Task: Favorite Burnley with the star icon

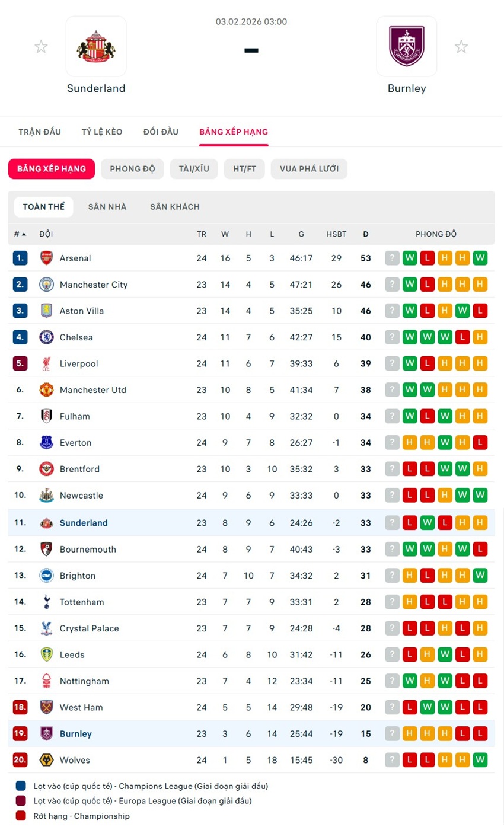Action: [x=461, y=47]
